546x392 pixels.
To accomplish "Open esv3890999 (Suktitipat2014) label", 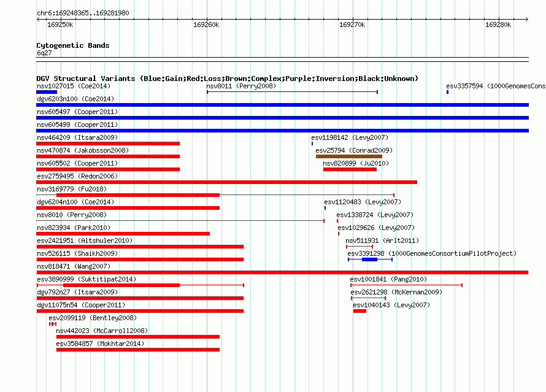I will click(87, 279).
